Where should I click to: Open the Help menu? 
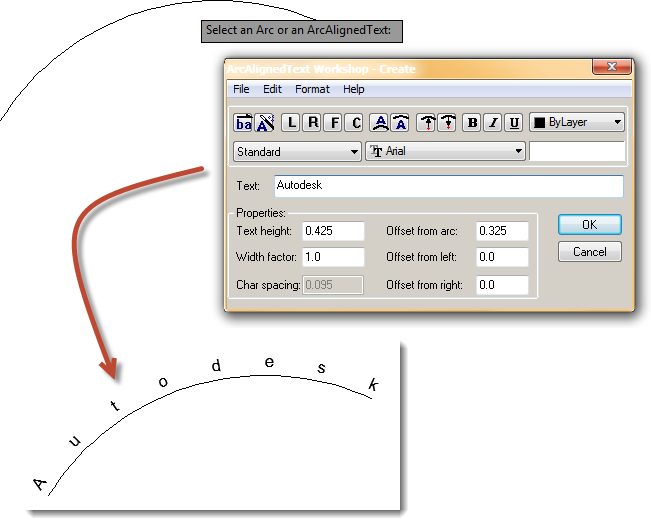(x=354, y=89)
